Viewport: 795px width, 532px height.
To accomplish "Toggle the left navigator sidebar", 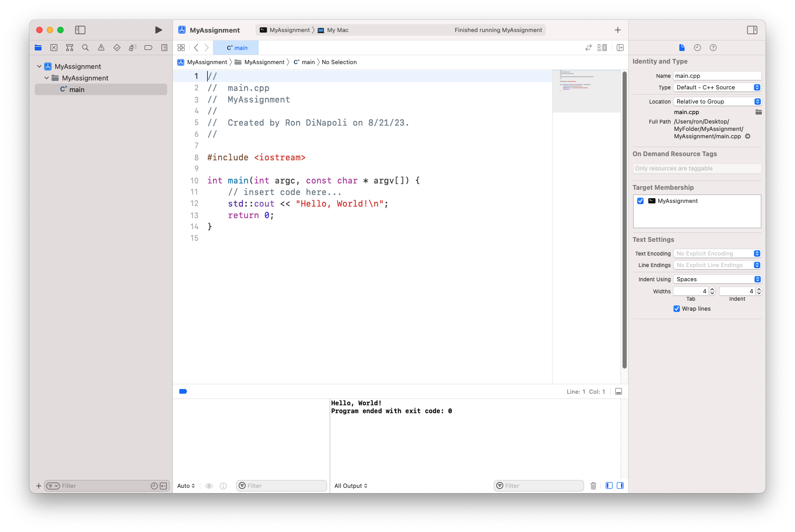I will tap(80, 30).
